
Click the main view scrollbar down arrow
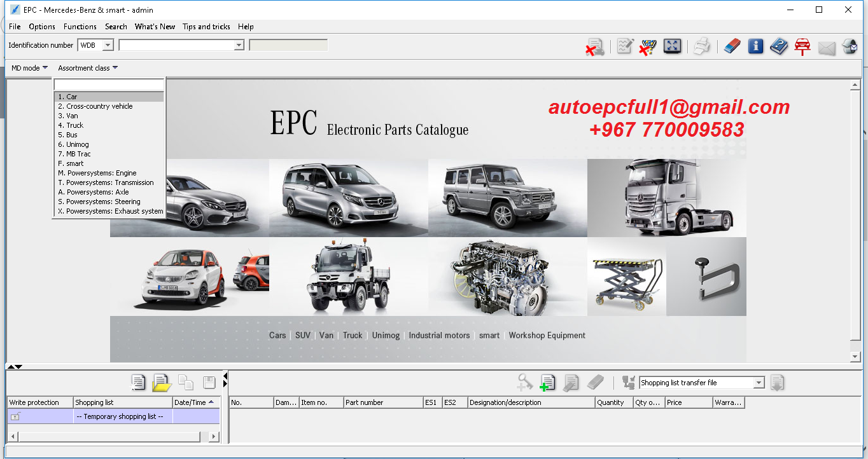(856, 357)
